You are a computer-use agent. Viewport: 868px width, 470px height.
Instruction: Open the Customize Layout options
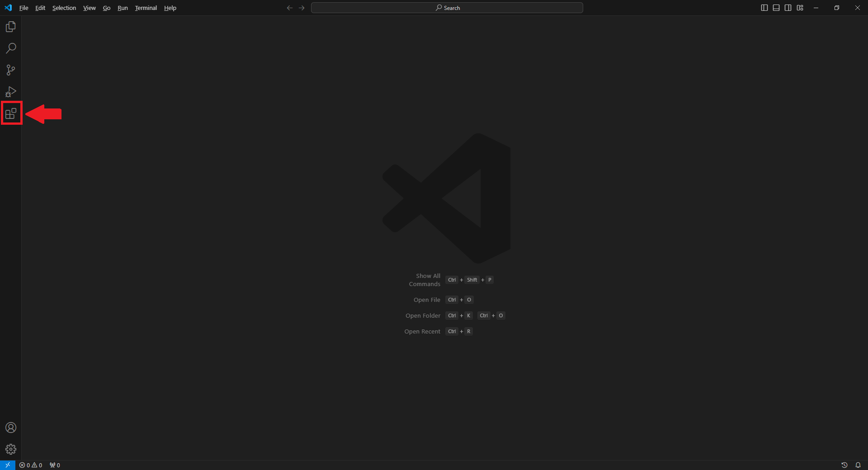800,8
